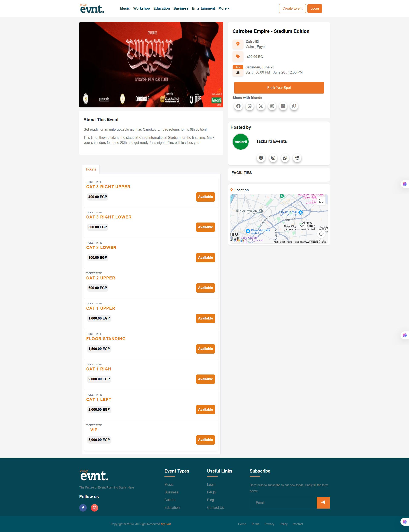Toggle fullscreen view on the map
409x532 pixels.
point(321,201)
